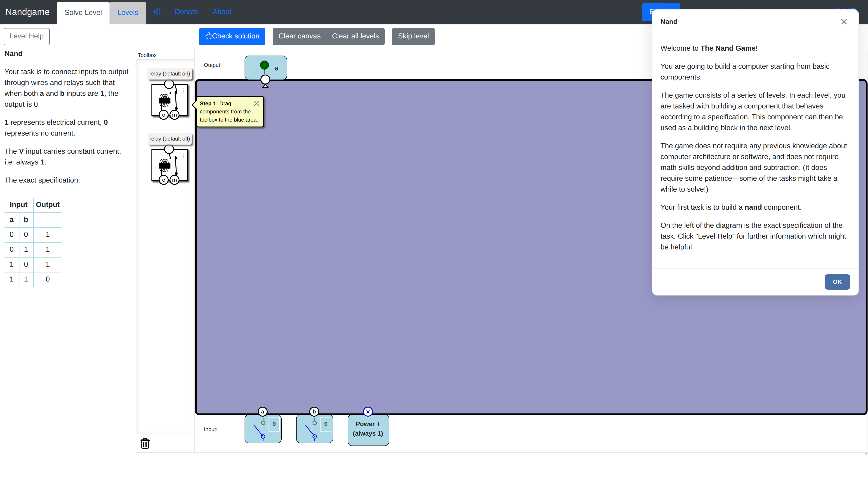Click the in connector of default-on relay

pos(174,115)
